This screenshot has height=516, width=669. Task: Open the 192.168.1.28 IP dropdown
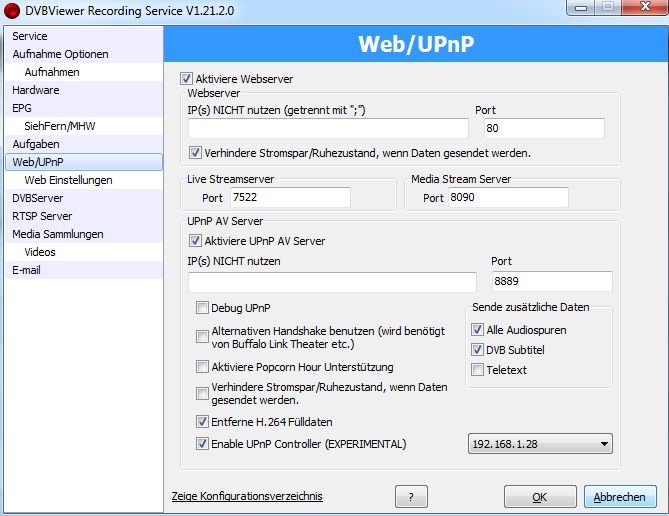click(540, 443)
